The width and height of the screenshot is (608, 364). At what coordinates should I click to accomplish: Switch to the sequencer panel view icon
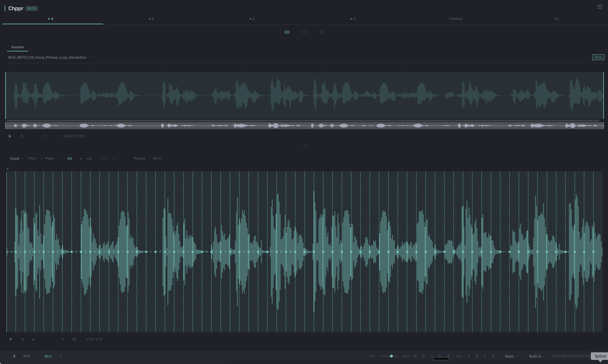coord(304,32)
